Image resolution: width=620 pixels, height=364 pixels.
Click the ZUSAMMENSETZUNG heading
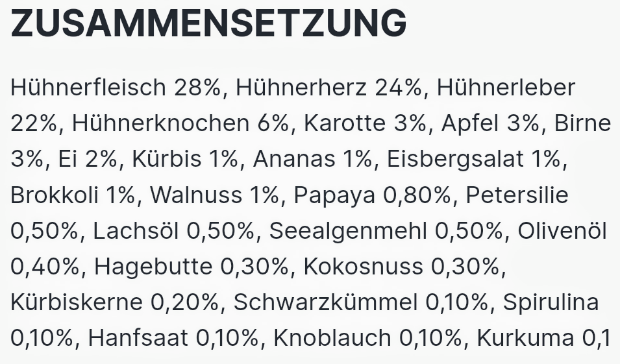(208, 23)
